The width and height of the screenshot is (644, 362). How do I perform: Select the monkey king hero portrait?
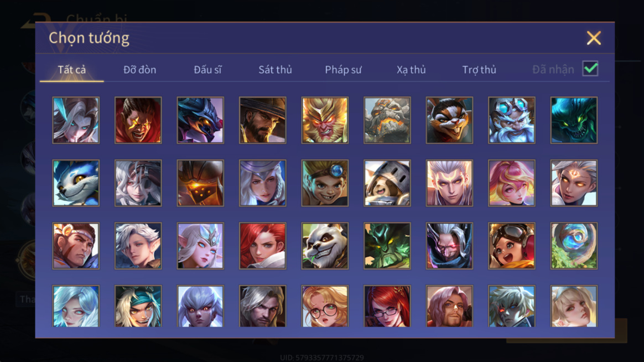(325, 120)
